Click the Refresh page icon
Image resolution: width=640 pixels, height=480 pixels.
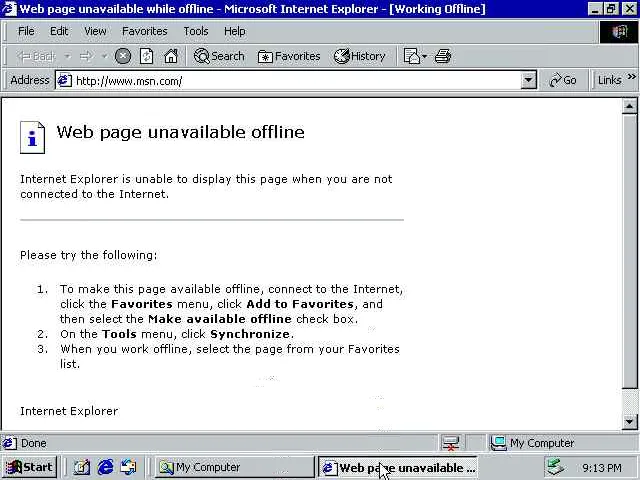[x=147, y=56]
